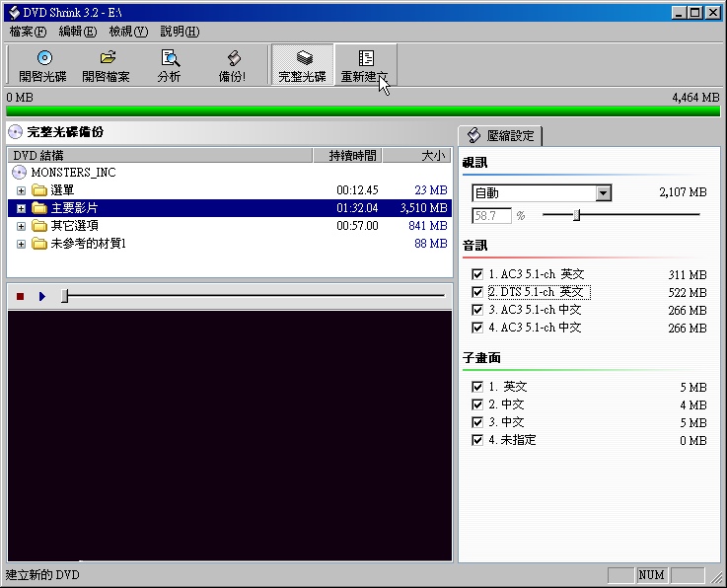Open the 檢視(V) menu

[128, 32]
